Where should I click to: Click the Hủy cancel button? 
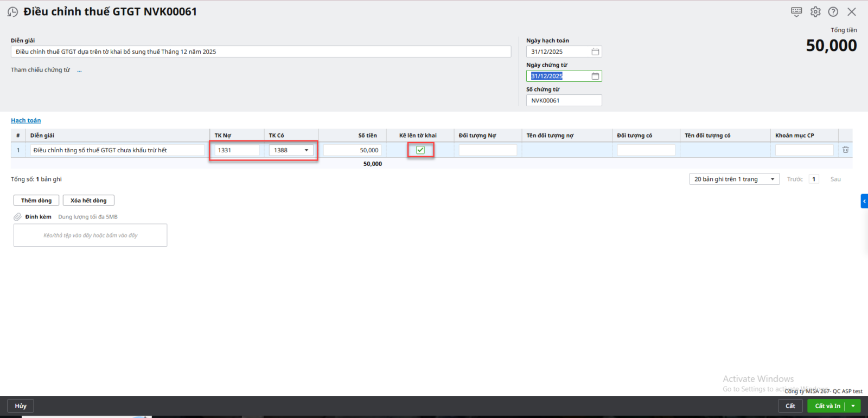coord(21,406)
